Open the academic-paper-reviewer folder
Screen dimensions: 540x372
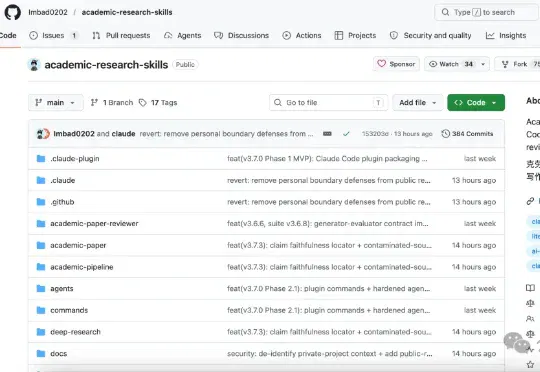point(94,224)
